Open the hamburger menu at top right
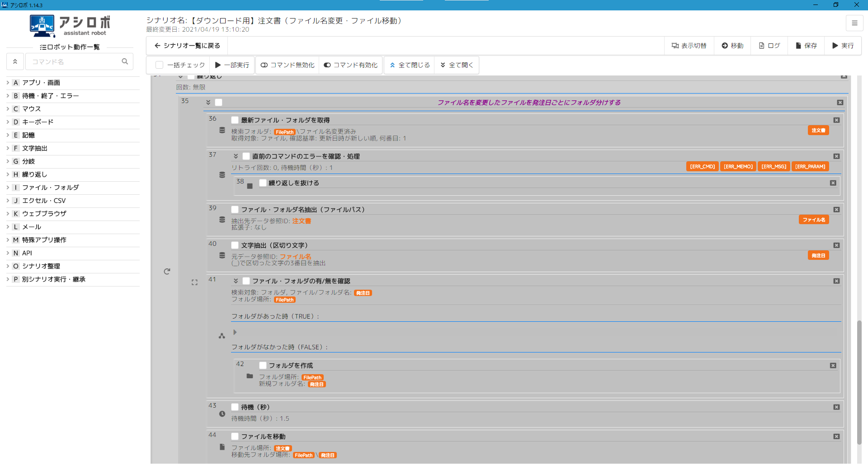The height and width of the screenshot is (470, 868). point(854,23)
